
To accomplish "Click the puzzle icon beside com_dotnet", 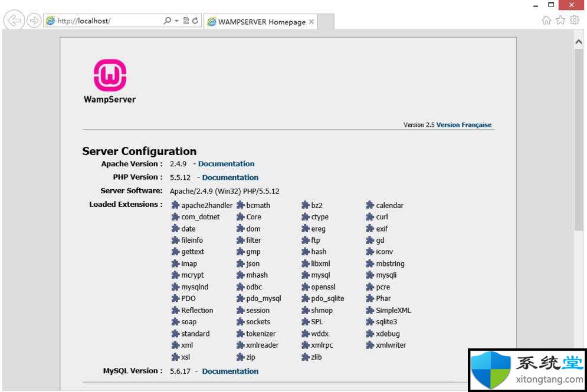I will [175, 216].
